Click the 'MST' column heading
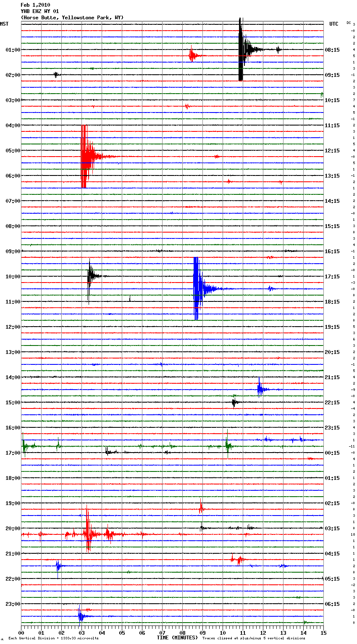Image resolution: width=357 pixels, height=644 pixels. [x=4, y=24]
